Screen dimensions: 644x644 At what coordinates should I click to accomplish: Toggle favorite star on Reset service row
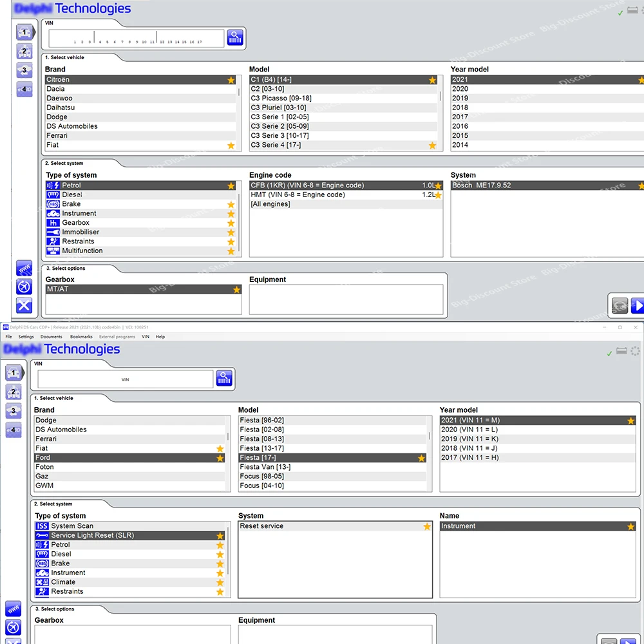pyautogui.click(x=427, y=527)
